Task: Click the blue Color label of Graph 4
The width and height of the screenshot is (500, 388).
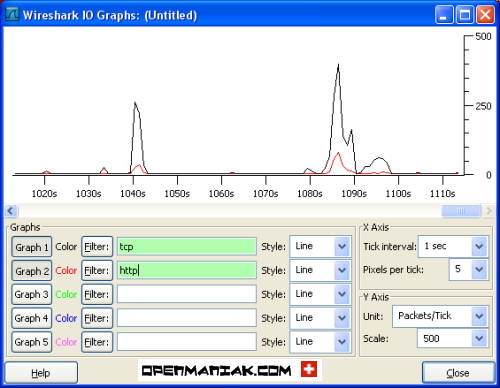Action: point(66,318)
